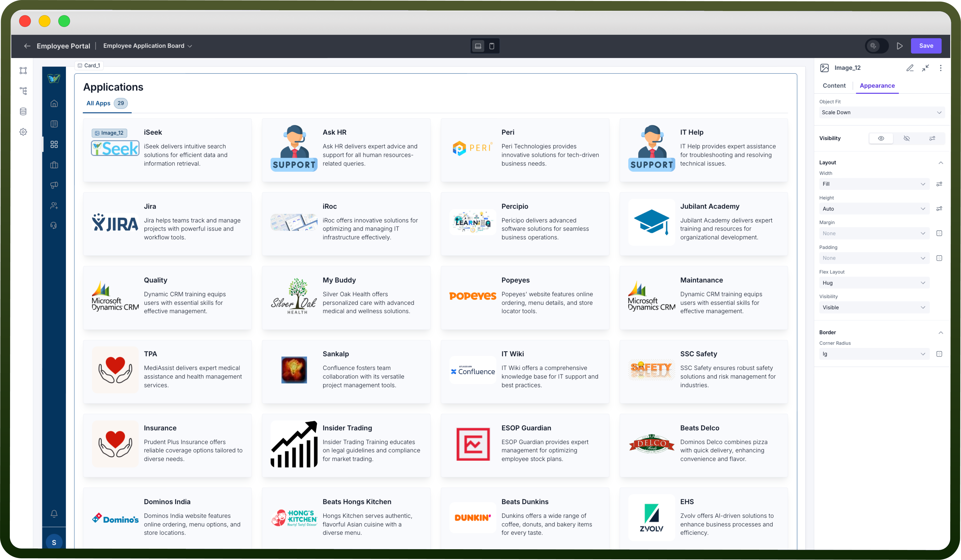Select the iSeek logo image
Viewport: 961px width, 560px height.
pyautogui.click(x=115, y=148)
